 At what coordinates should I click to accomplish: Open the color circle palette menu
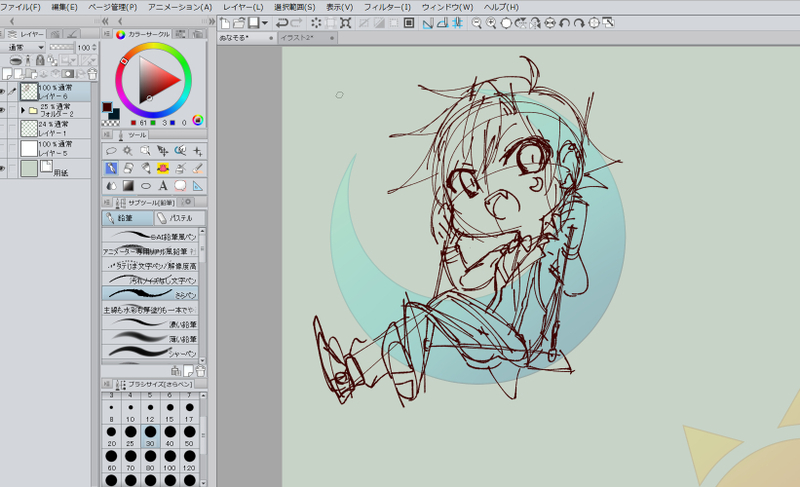click(x=107, y=34)
